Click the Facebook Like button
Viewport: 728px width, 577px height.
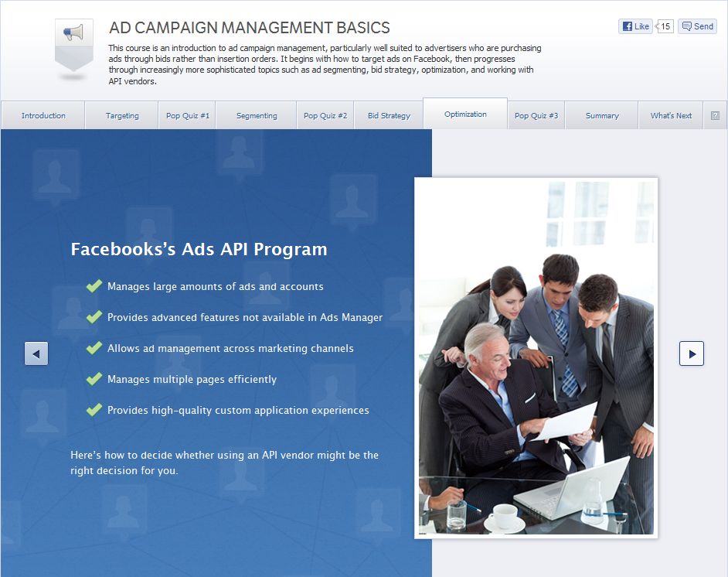pos(635,26)
